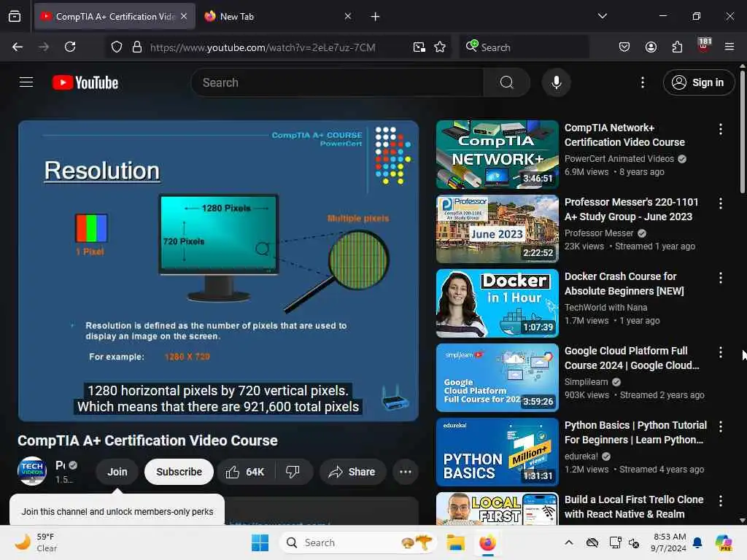Subscribe to the channel
Screen dimensions: 747x560
pyautogui.click(x=179, y=472)
